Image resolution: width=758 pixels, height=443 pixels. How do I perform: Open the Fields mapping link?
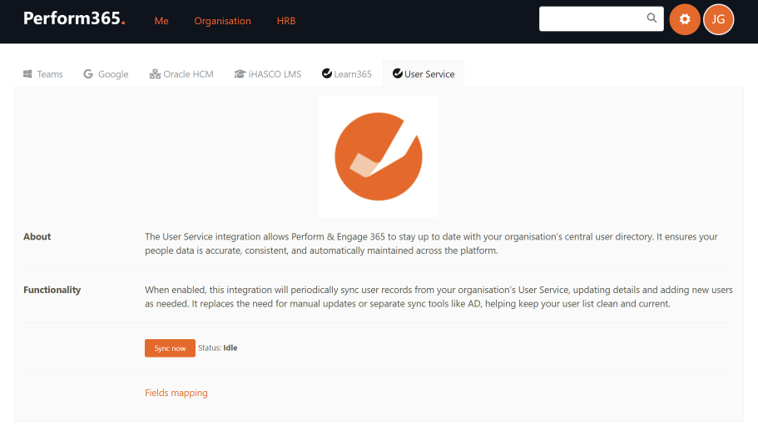click(x=176, y=393)
